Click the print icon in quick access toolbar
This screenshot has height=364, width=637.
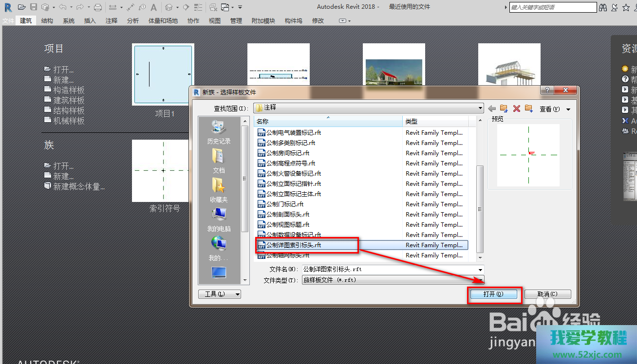tap(98, 7)
